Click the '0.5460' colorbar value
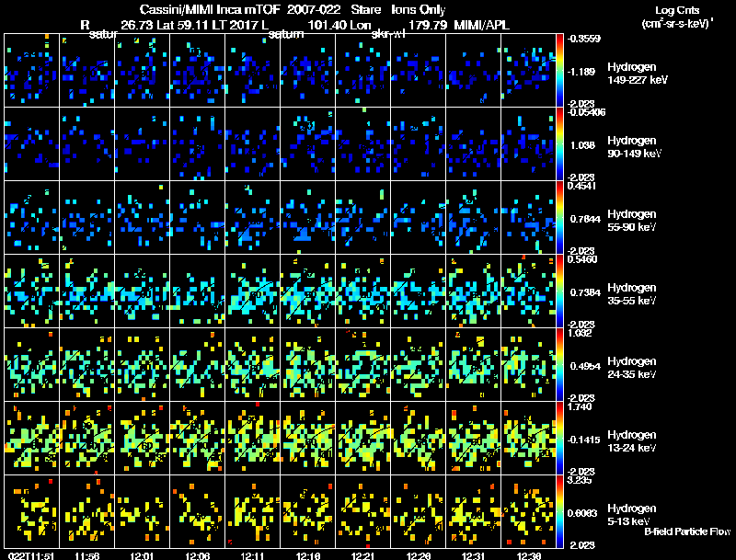Image resolution: width=736 pixels, height=560 pixels. tap(582, 259)
